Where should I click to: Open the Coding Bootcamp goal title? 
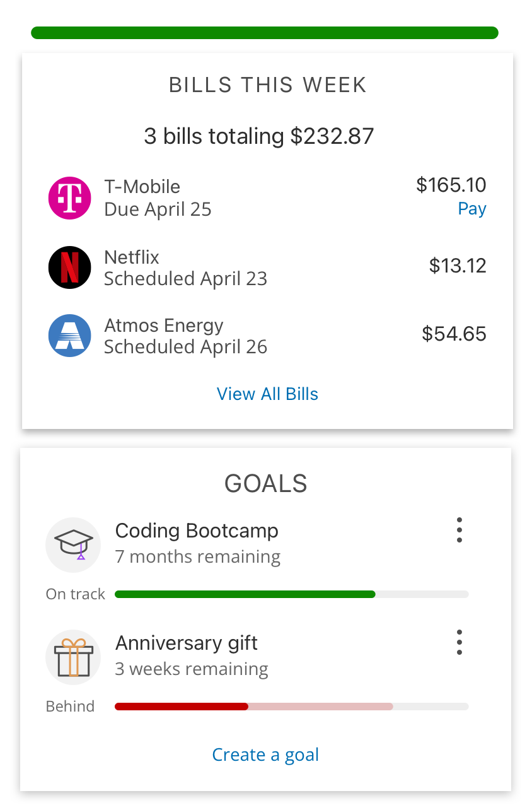(x=197, y=531)
